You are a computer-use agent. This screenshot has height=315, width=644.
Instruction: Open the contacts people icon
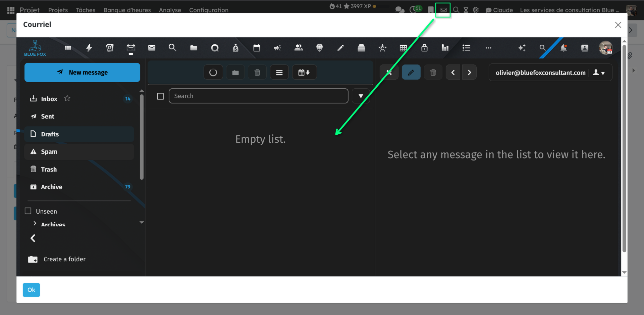click(x=299, y=48)
